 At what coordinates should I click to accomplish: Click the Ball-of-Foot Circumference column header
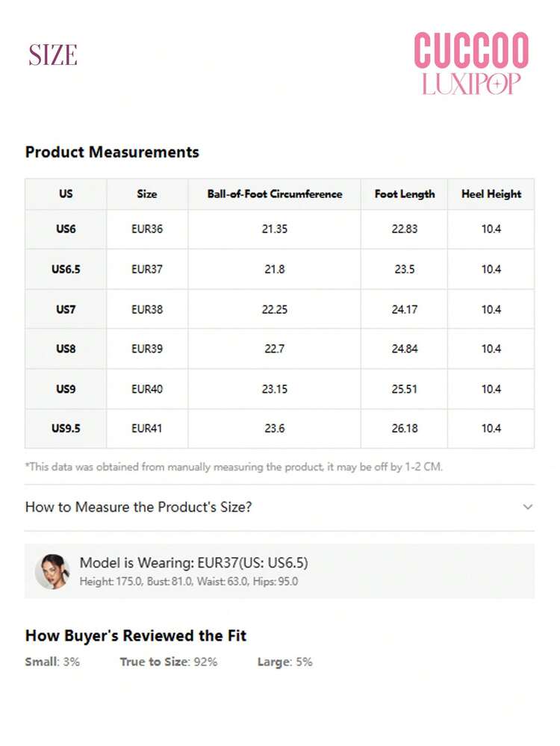275,194
